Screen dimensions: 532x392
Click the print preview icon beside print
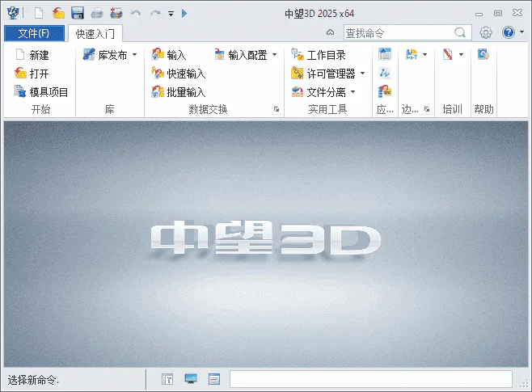point(116,13)
